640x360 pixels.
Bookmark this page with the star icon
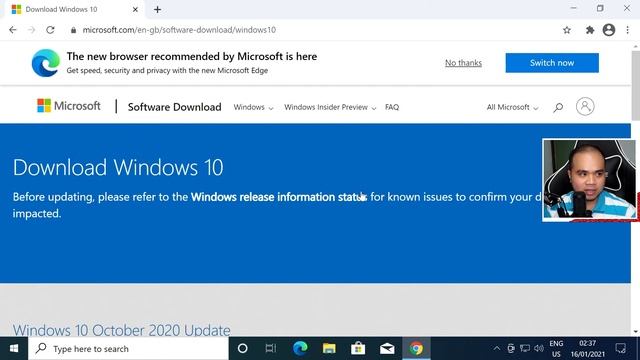pos(567,30)
